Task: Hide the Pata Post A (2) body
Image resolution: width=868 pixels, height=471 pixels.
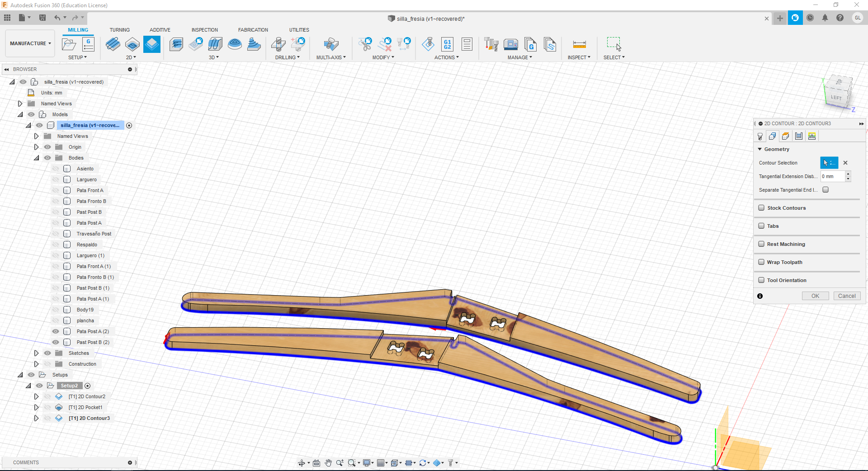Action: (x=56, y=331)
